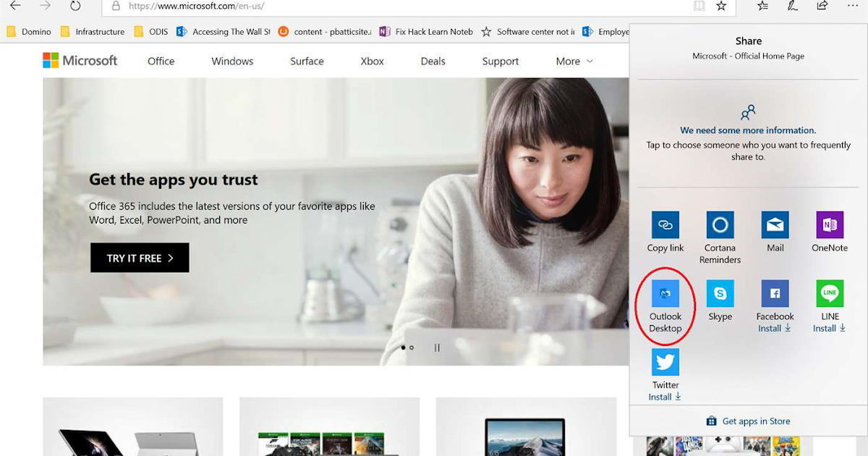Open the Support nav item

pyautogui.click(x=501, y=62)
